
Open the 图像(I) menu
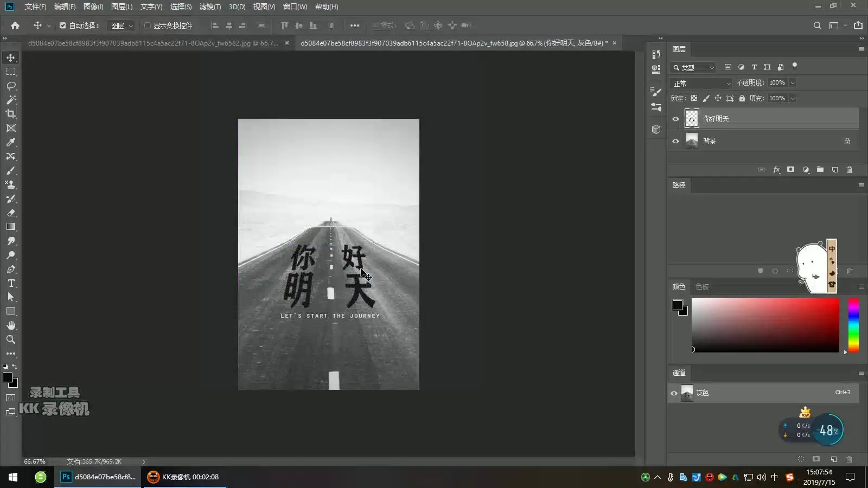pyautogui.click(x=93, y=7)
